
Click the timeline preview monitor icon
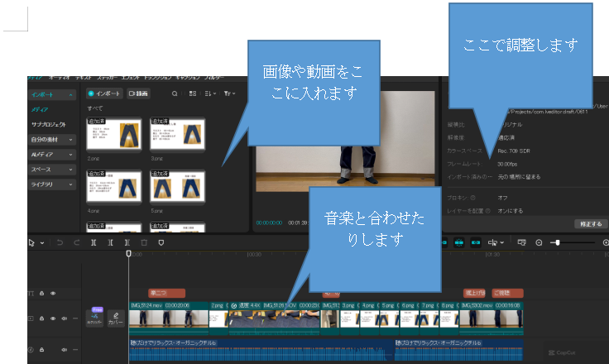(x=521, y=242)
